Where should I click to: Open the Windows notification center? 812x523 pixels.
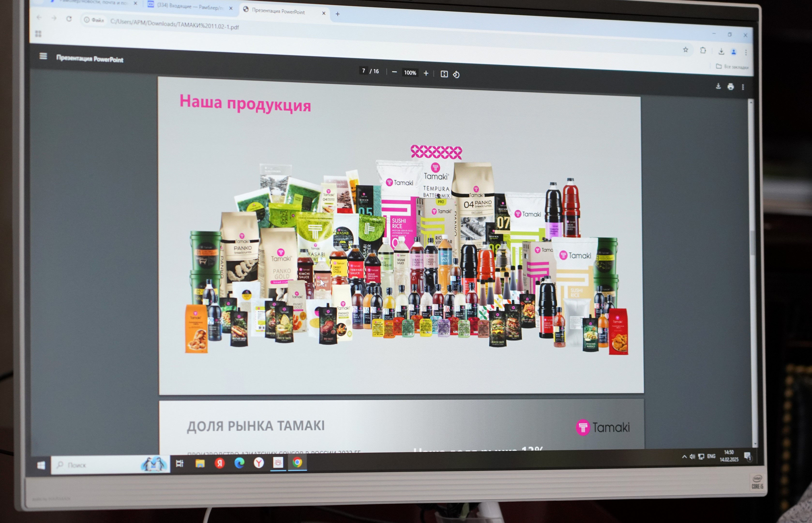[748, 456]
